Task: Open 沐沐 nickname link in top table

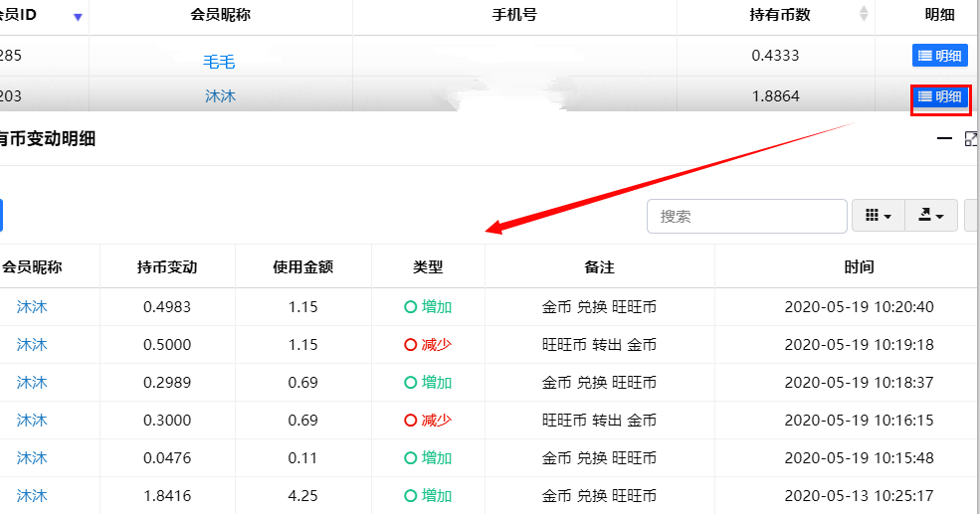Action: (221, 96)
